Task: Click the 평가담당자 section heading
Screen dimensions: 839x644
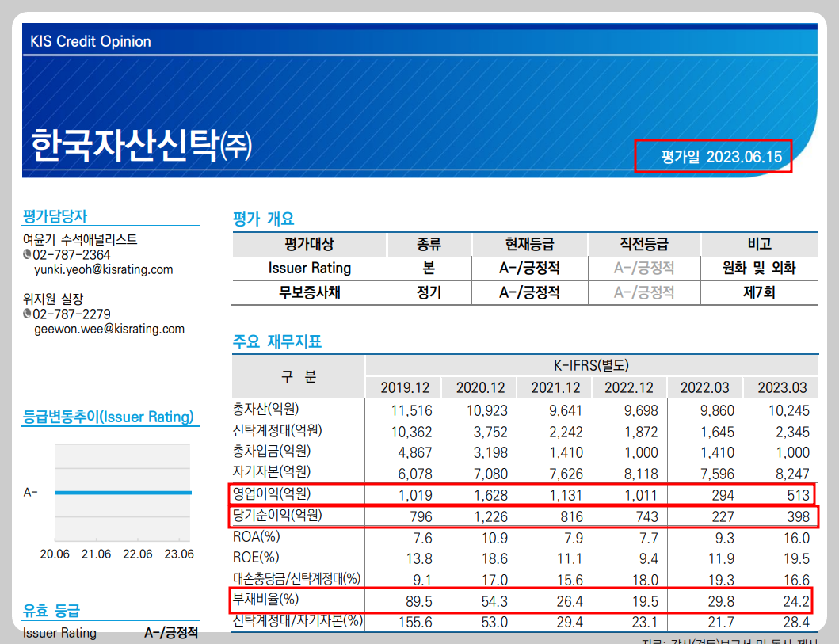Action: [55, 216]
